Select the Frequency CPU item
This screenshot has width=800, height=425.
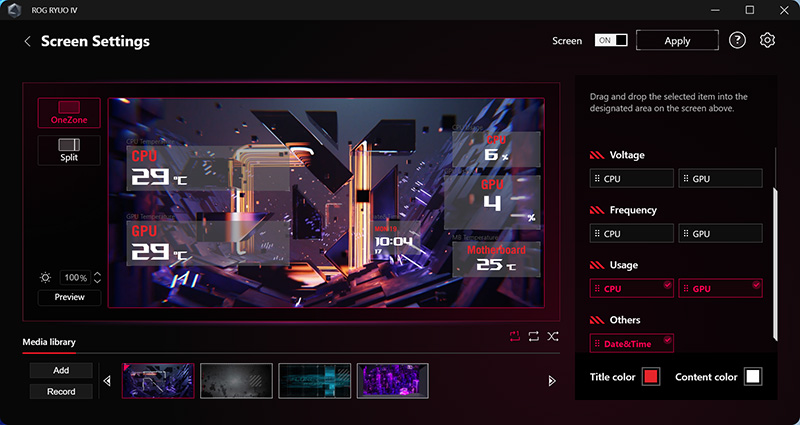coord(632,233)
